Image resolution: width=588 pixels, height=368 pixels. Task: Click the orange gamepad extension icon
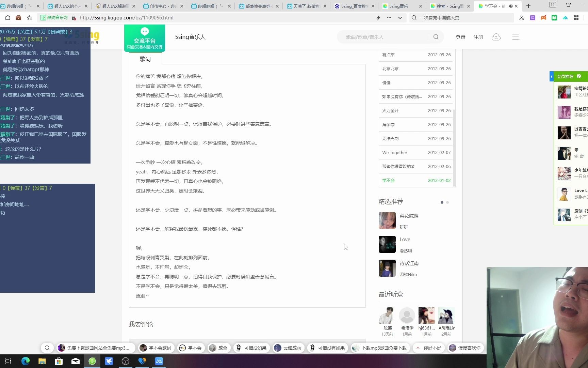[x=543, y=18]
